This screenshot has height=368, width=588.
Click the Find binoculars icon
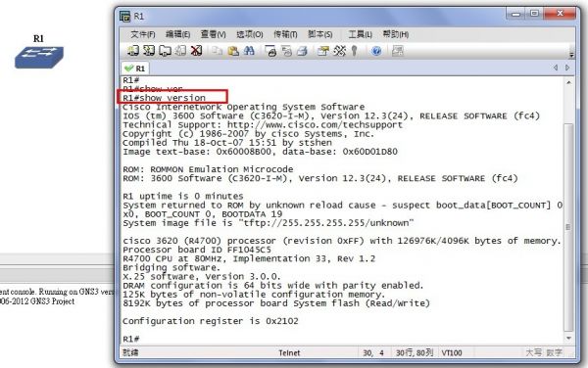click(249, 51)
